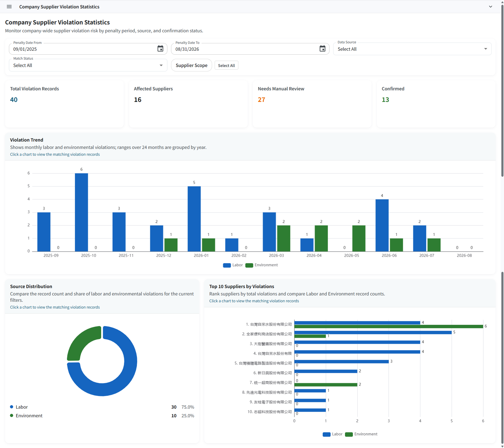The width and height of the screenshot is (504, 448).
Task: Open the Match Status dropdown
Action: point(88,65)
